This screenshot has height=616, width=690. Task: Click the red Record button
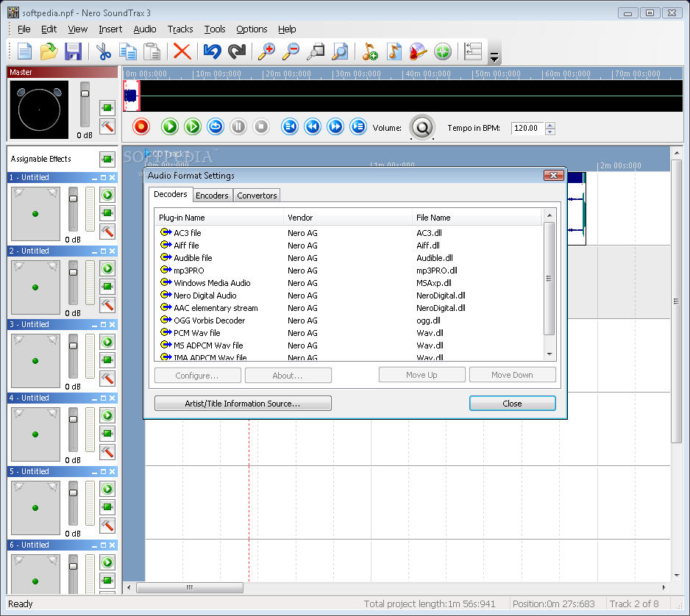pos(141,126)
